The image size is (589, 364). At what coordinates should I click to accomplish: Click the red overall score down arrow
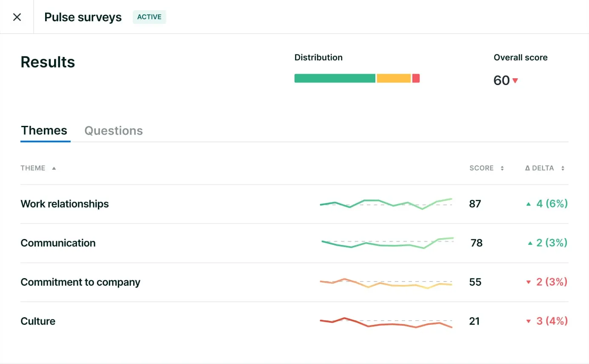click(x=515, y=80)
